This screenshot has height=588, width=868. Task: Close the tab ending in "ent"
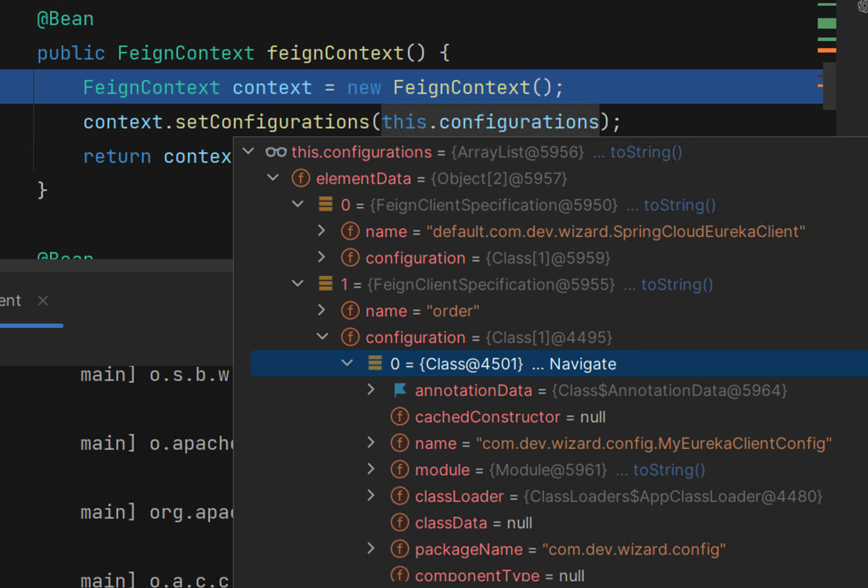[x=43, y=301]
